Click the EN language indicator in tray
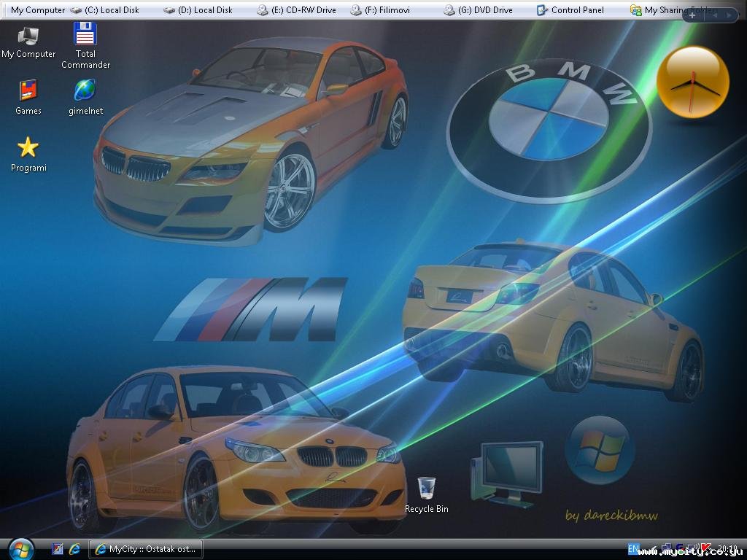Screen dimensions: 747x560 click(x=633, y=548)
